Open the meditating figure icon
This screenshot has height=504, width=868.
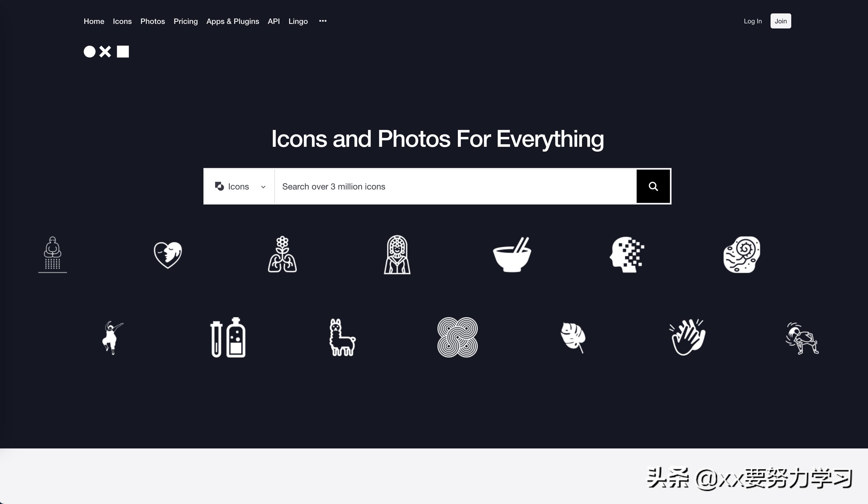(52, 255)
